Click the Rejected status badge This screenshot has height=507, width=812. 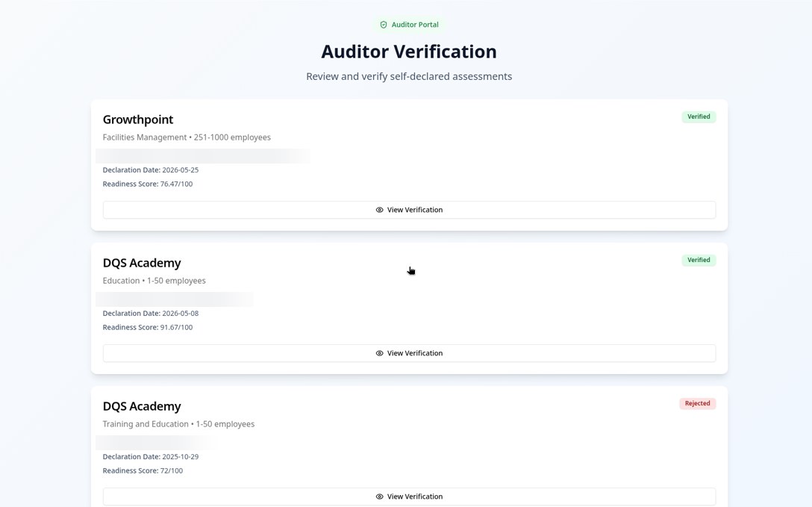click(698, 403)
